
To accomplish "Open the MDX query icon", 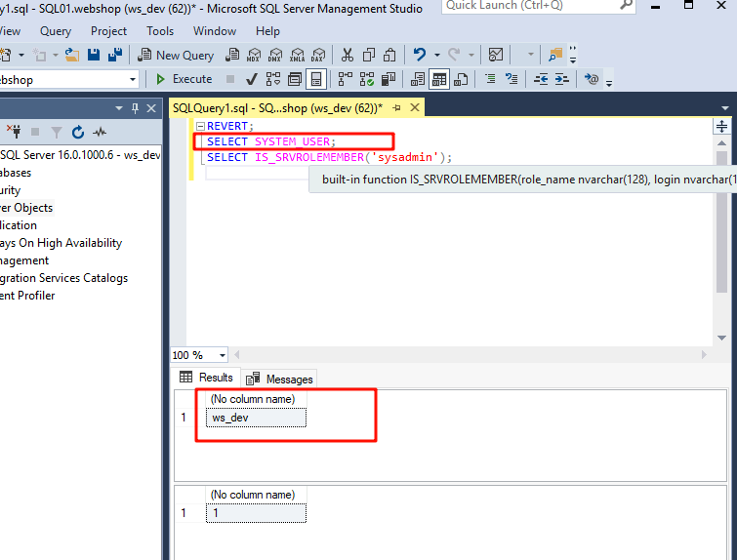I will tap(254, 56).
